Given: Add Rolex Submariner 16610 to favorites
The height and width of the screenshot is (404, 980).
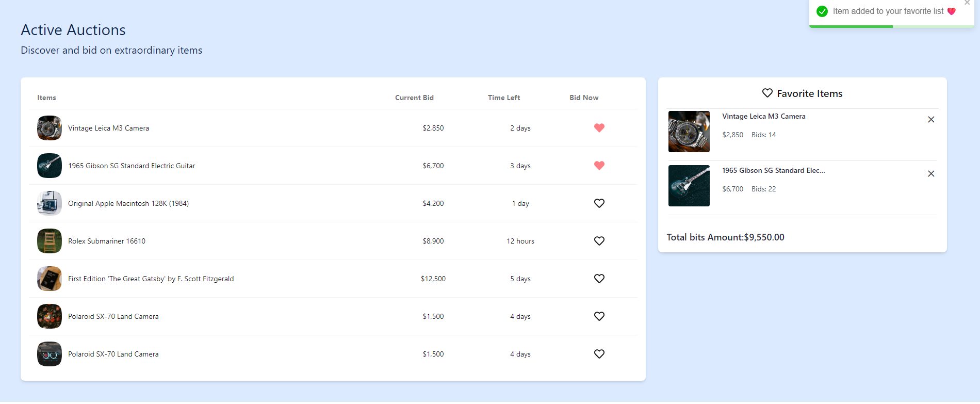Looking at the screenshot, I should (x=599, y=241).
